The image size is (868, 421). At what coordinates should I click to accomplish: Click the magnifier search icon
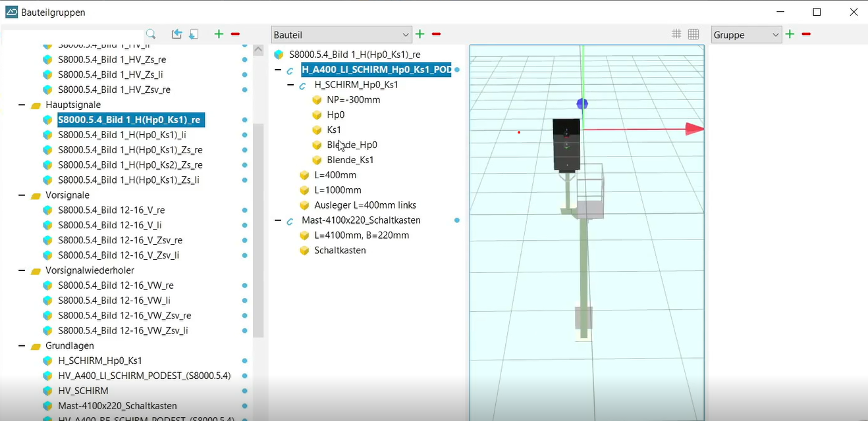[151, 34]
